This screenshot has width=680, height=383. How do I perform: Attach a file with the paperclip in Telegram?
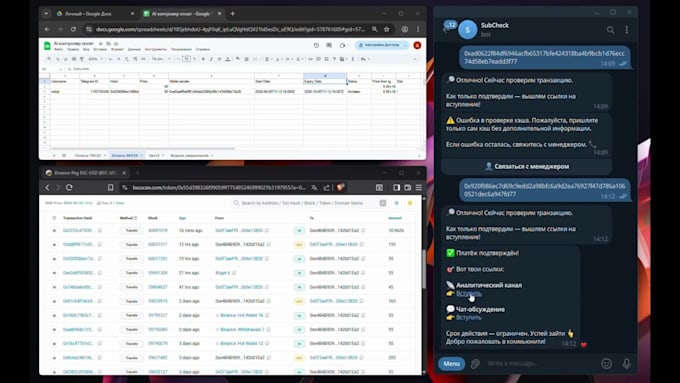[x=475, y=363]
